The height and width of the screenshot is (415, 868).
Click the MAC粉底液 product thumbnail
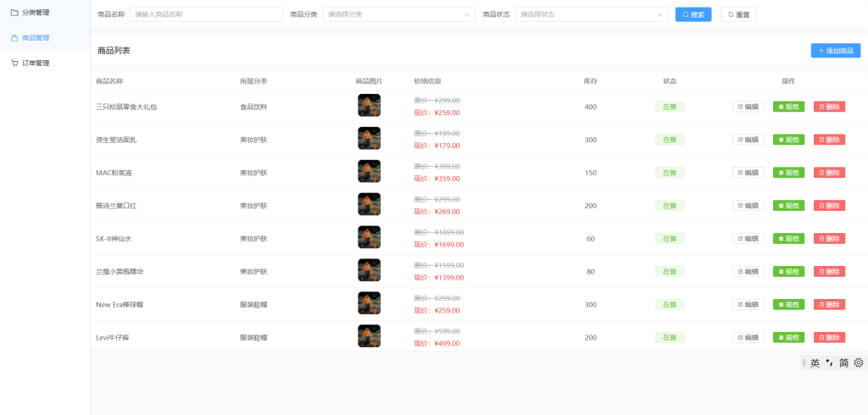pos(369,172)
